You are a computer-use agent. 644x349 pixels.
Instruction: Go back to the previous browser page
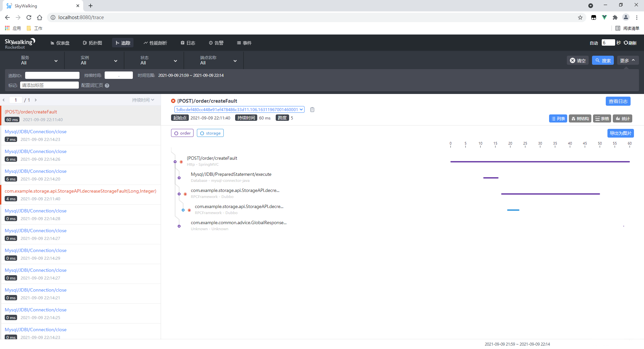point(7,17)
